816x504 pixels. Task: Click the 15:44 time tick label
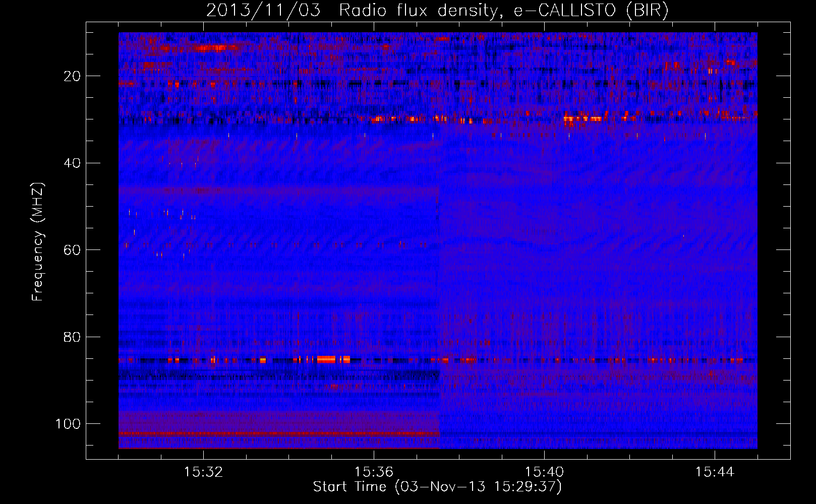(x=715, y=472)
